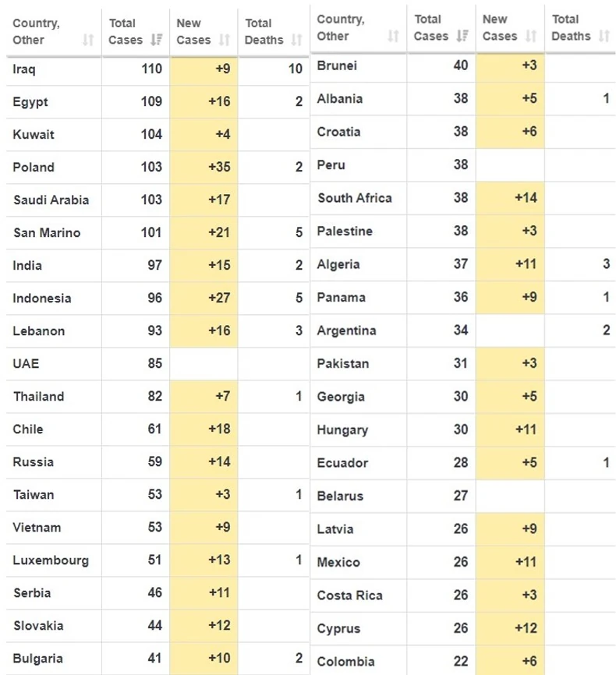Screen dimensions: 616x675
Task: Sort Brunei table by Total Cases icon
Action: coord(462,36)
